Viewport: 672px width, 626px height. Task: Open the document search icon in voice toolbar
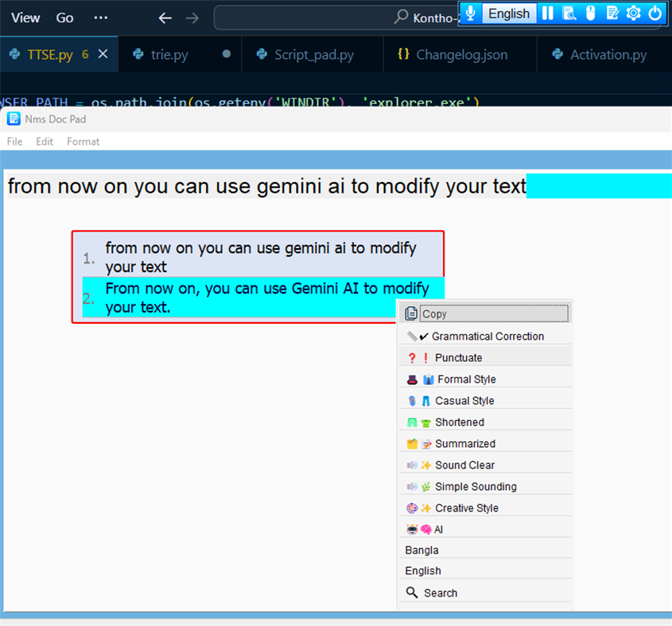click(x=569, y=14)
